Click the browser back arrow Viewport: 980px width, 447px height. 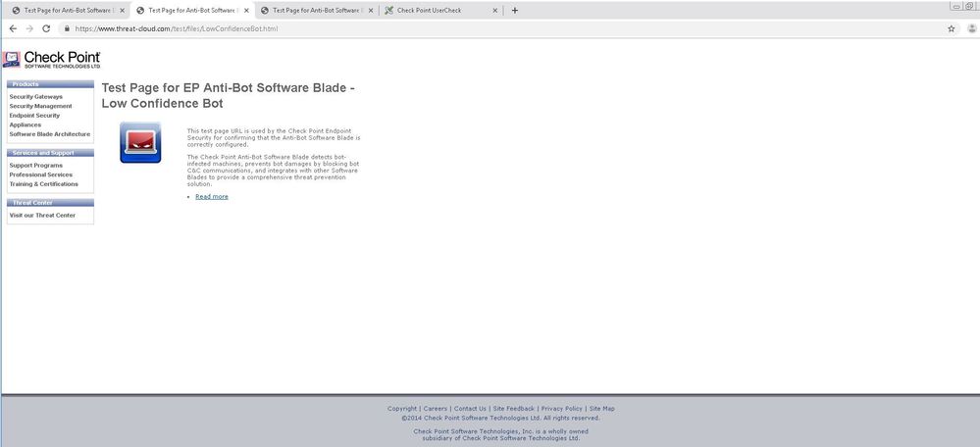click(13, 29)
